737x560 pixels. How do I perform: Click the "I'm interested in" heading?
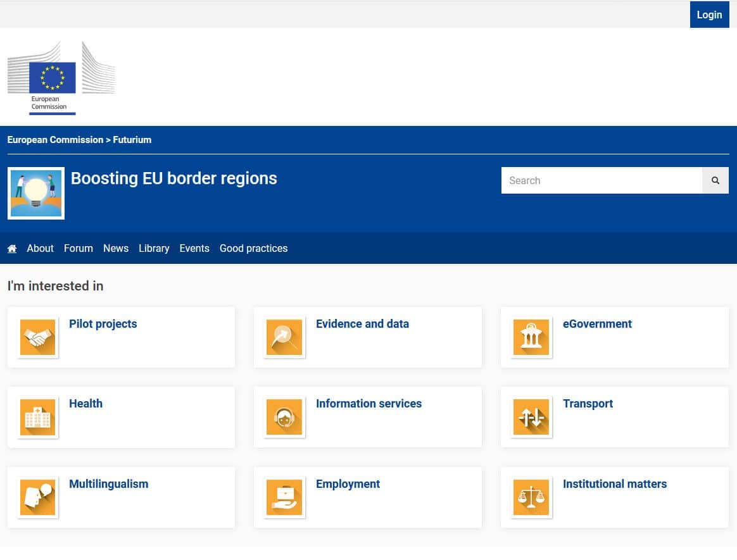pos(56,286)
